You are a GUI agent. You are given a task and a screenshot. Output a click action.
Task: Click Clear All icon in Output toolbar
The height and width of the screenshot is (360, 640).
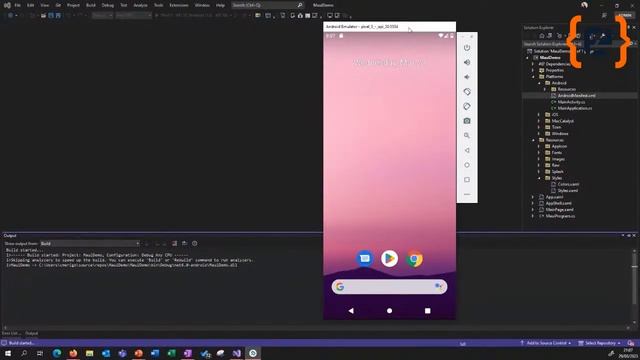tap(175, 243)
